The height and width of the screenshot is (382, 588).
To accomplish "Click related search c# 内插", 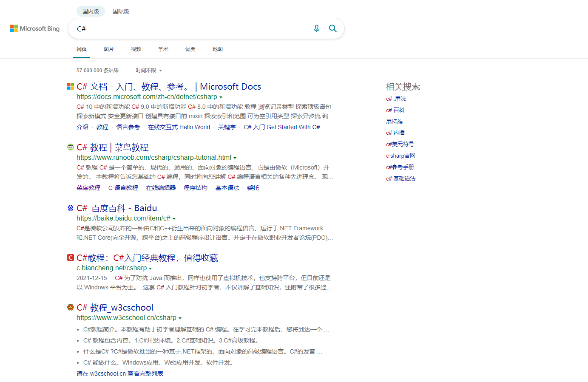I will pyautogui.click(x=395, y=133).
